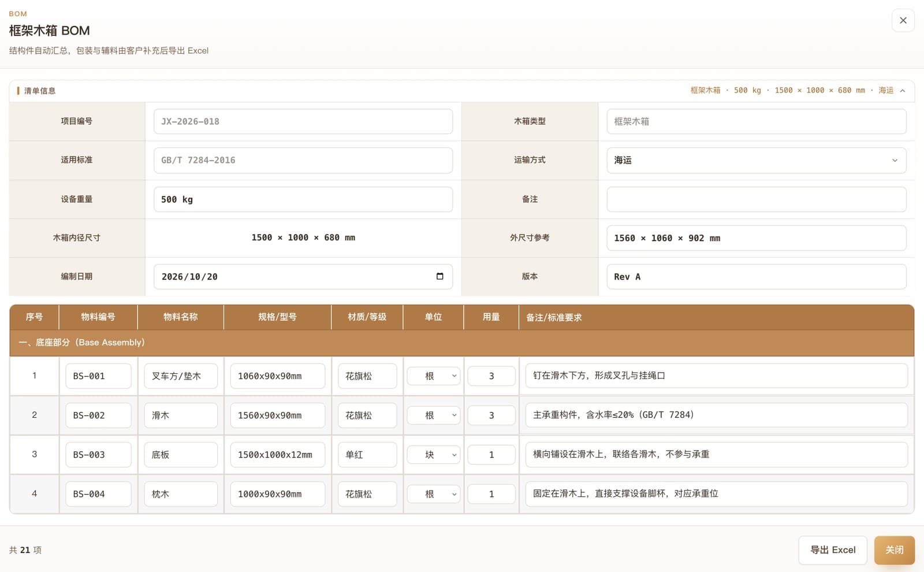924x572 pixels.
Task: Click the 适用标准 input field
Action: pos(303,160)
